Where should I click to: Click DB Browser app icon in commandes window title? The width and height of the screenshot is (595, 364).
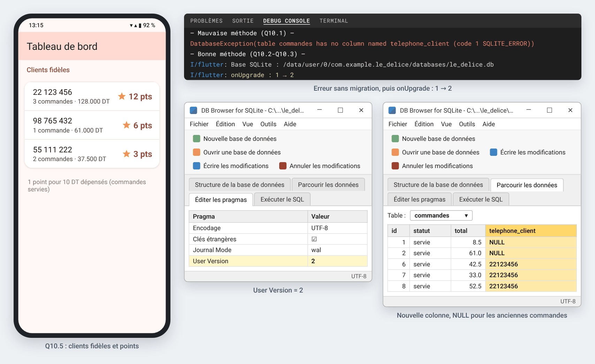pyautogui.click(x=392, y=111)
